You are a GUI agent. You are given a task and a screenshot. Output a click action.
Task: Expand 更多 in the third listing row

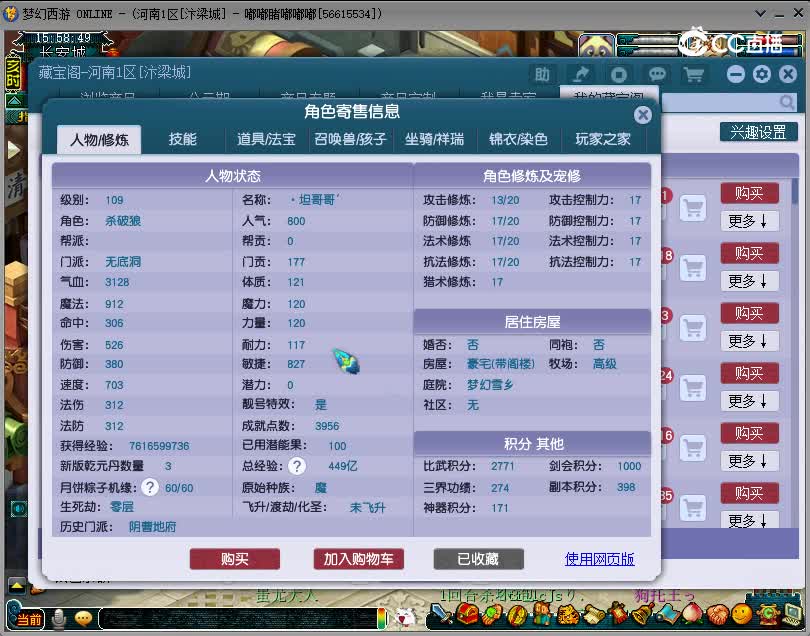pyautogui.click(x=749, y=341)
